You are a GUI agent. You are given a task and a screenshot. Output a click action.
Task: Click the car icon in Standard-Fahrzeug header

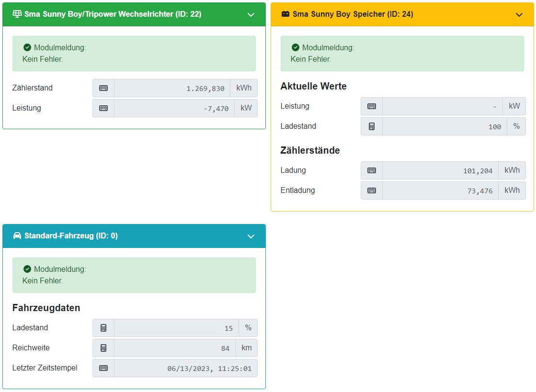(x=17, y=236)
